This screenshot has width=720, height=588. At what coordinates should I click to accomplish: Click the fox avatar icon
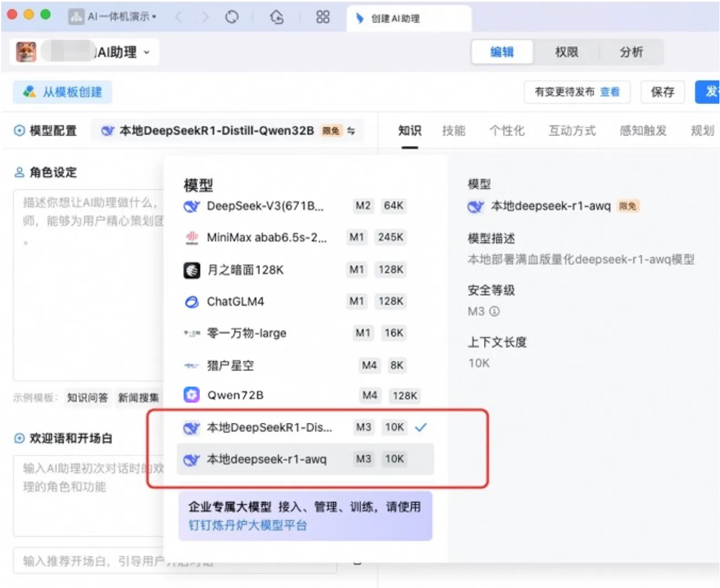pyautogui.click(x=26, y=52)
